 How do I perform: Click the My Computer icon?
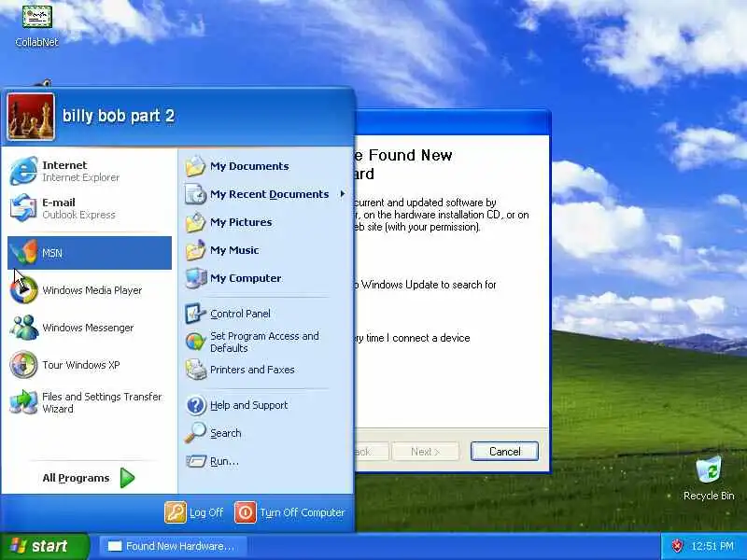(195, 278)
